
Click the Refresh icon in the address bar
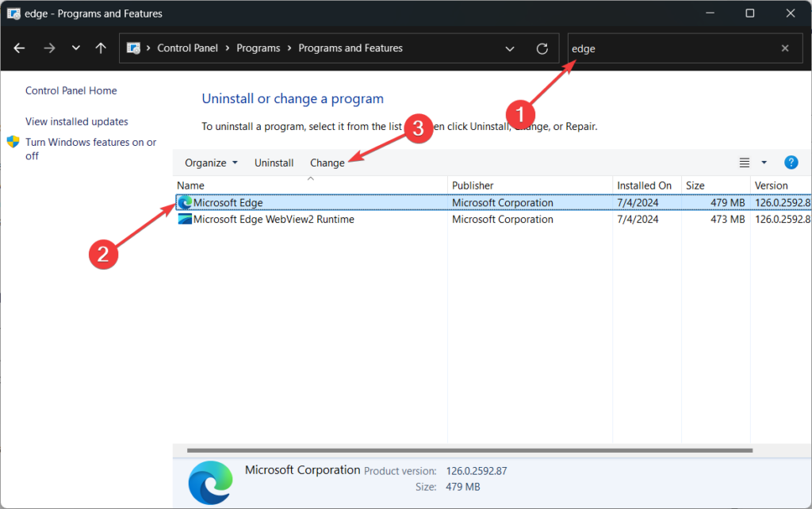coord(542,48)
